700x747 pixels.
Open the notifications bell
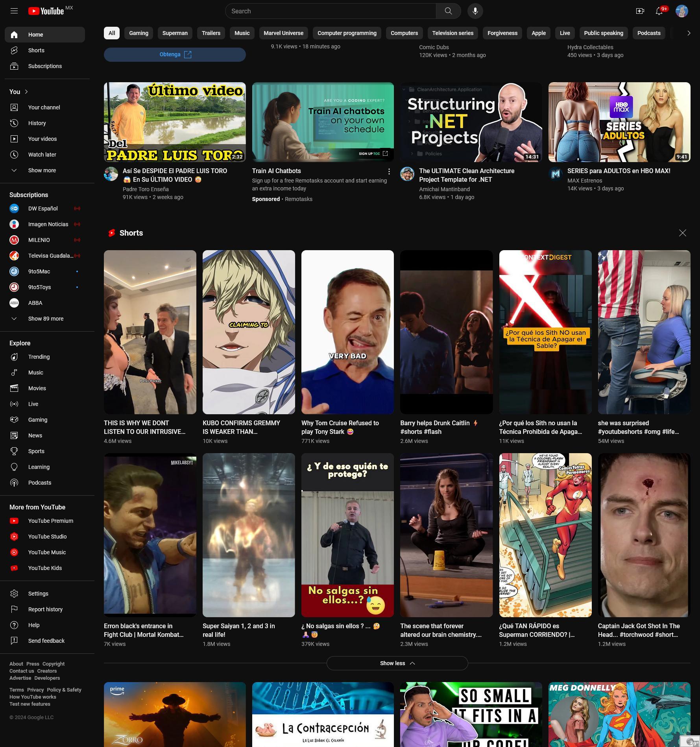pos(659,11)
